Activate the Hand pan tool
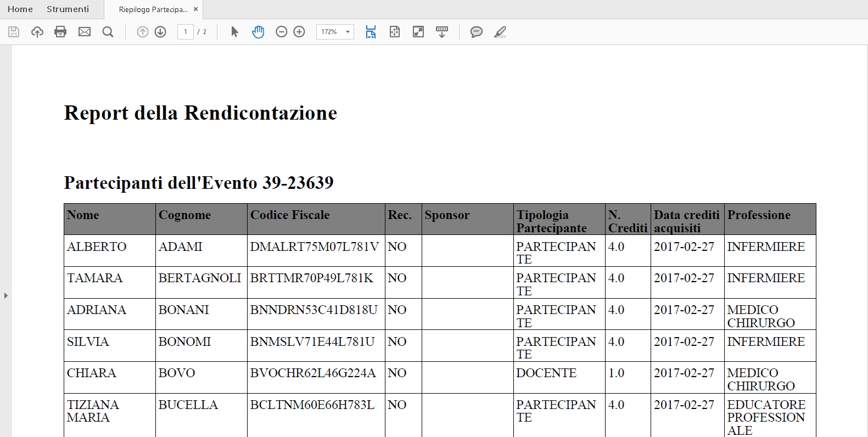 pyautogui.click(x=258, y=32)
